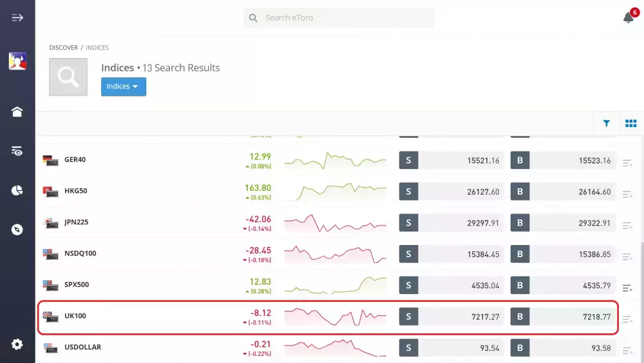
Task: Add SPX500 to watchlist icon
Action: 627,288
